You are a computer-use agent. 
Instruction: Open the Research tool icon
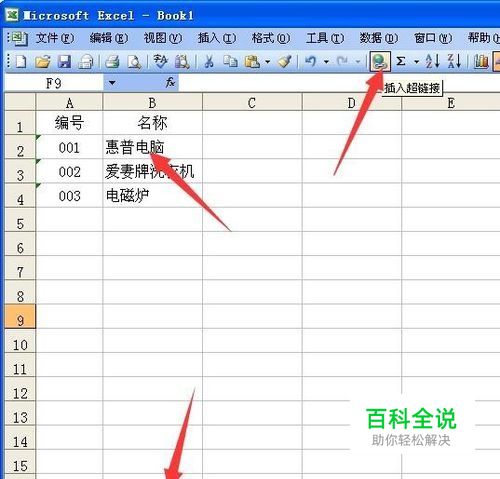coord(182,62)
